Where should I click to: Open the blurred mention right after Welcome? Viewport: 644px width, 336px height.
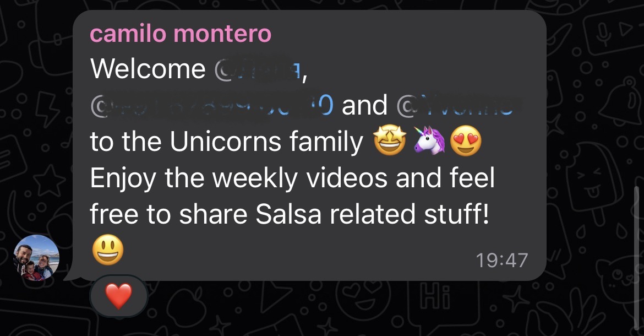coord(258,69)
